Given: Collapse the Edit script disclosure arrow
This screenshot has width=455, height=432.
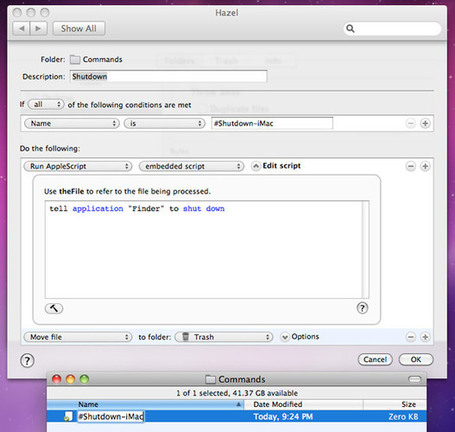Looking at the screenshot, I should (256, 166).
